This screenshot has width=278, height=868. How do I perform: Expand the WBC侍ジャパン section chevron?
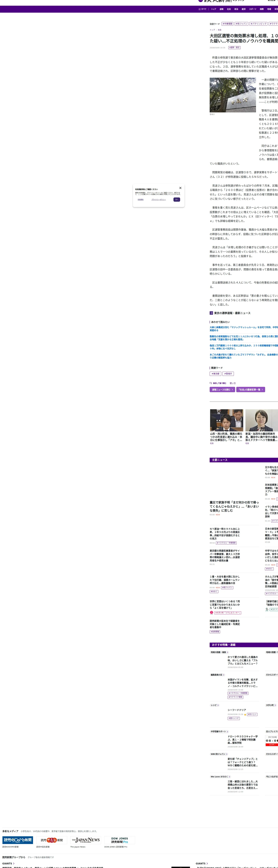click(x=227, y=754)
